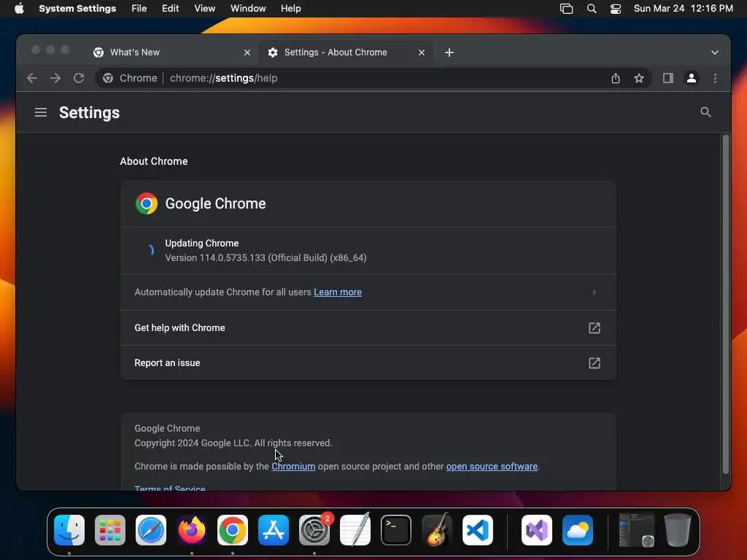Screen dimensions: 747x560
Task: Open Spotlight search in menu bar
Action: (x=591, y=9)
